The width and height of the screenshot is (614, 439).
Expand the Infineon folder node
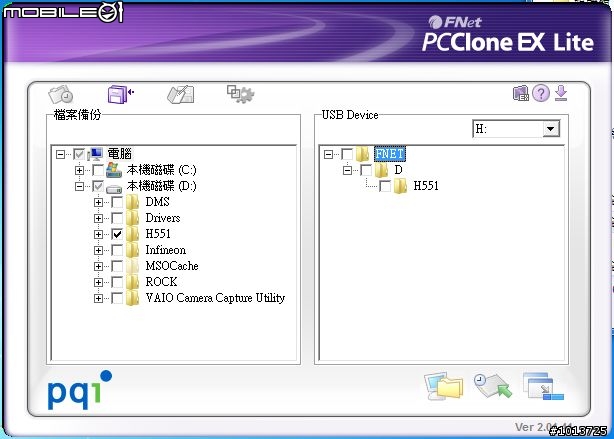[98, 250]
